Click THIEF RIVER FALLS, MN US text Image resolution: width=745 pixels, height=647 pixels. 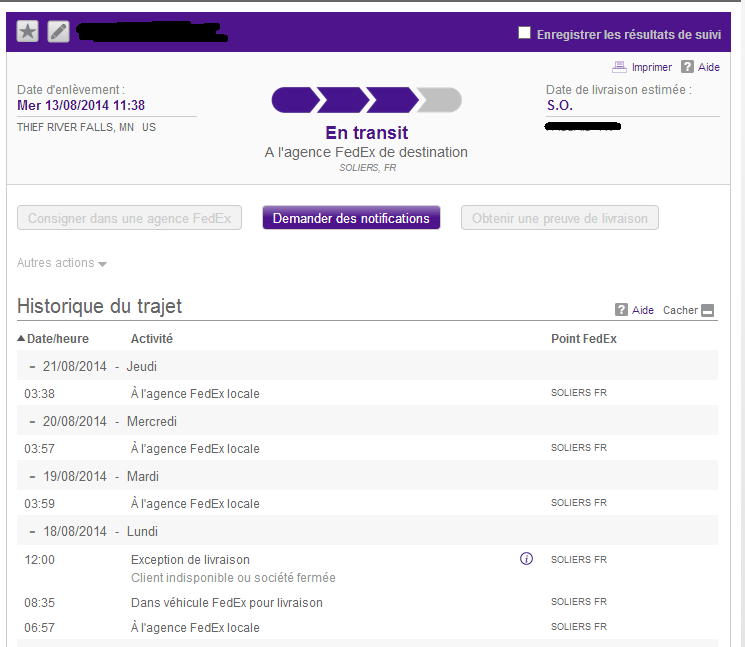click(86, 127)
